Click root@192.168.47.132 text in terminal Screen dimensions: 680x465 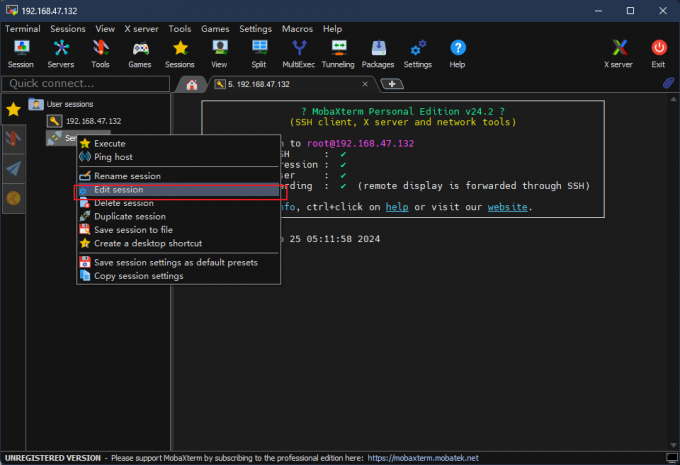tap(360, 144)
